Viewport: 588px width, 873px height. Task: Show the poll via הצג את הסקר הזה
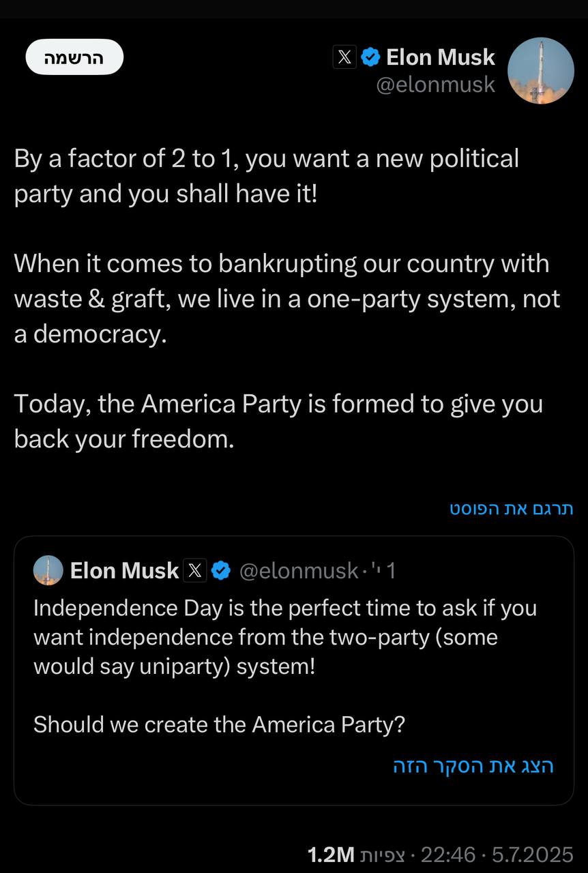[473, 766]
